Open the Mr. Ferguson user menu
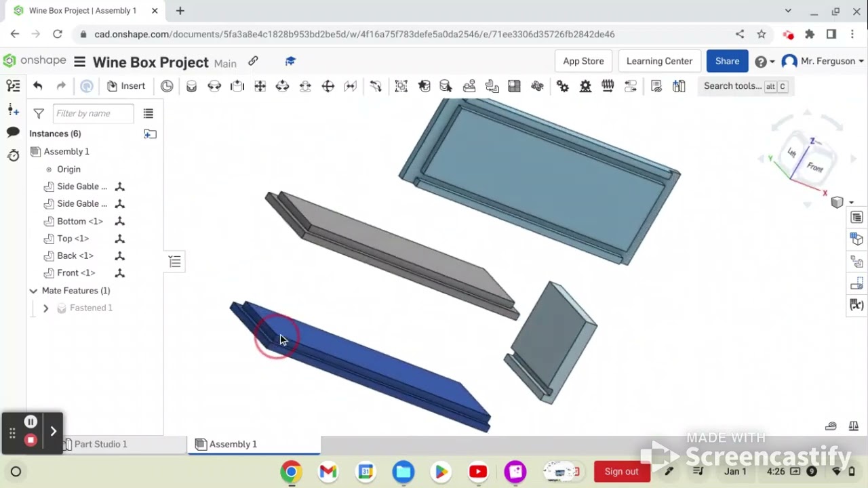 823,61
